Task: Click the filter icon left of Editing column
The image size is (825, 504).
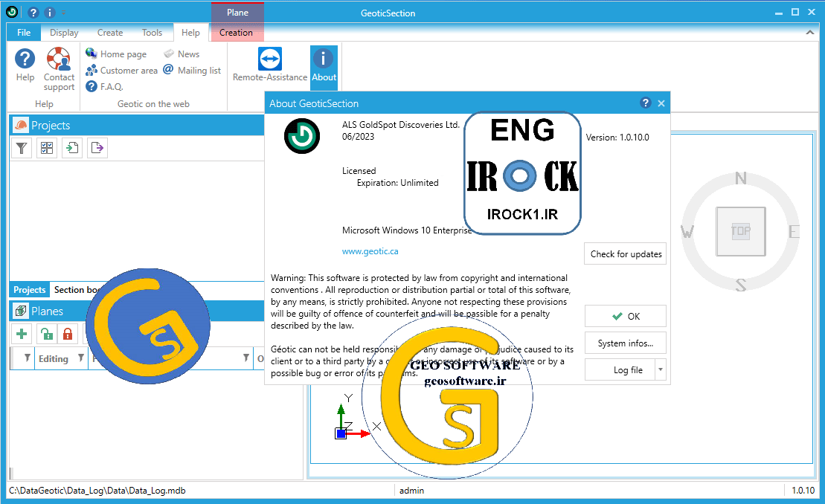Action: point(28,358)
